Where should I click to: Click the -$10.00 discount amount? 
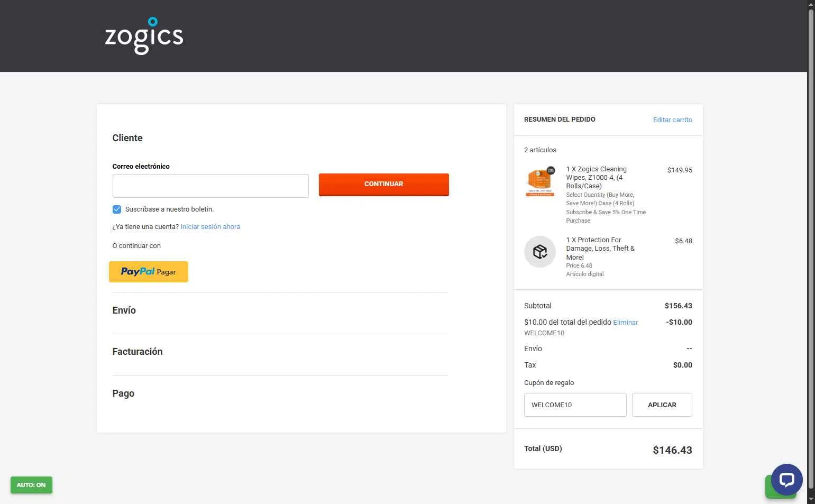click(679, 323)
